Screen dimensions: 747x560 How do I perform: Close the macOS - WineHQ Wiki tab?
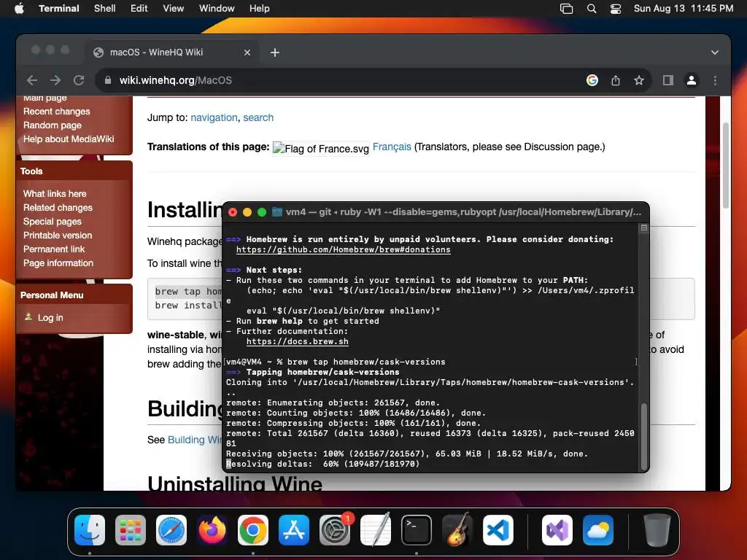(x=247, y=52)
